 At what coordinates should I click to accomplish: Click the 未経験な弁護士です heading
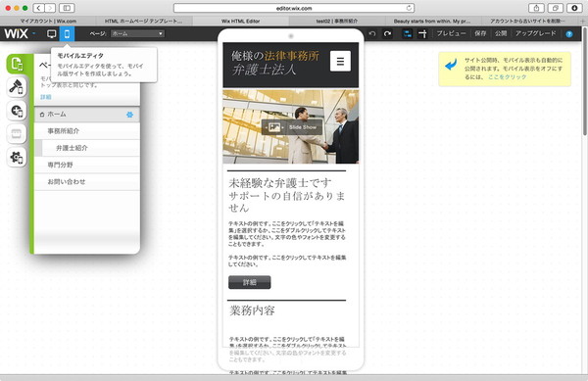click(280, 183)
